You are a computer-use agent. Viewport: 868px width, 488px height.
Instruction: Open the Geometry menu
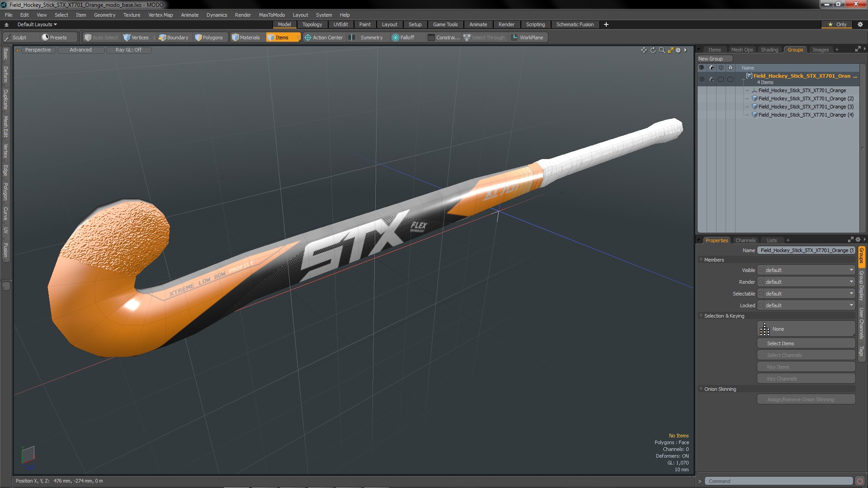coord(104,15)
